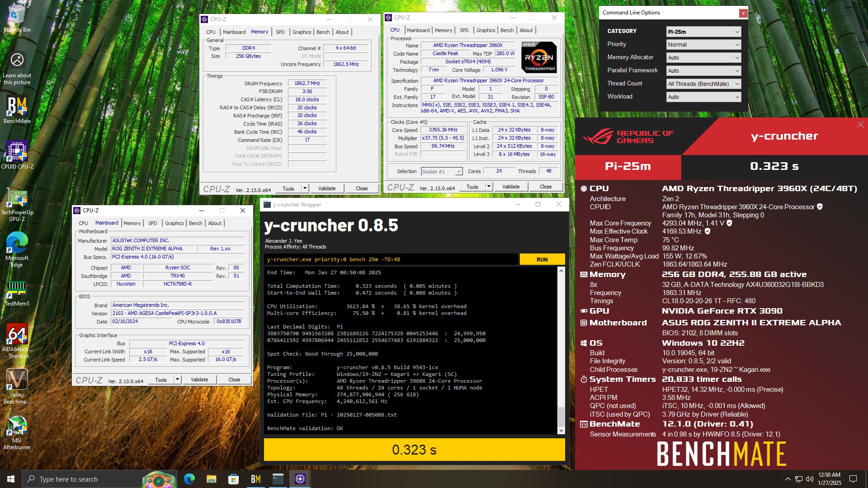Click Close in CPU-Z Mainboard window
The height and width of the screenshot is (488, 868).
pyautogui.click(x=234, y=380)
